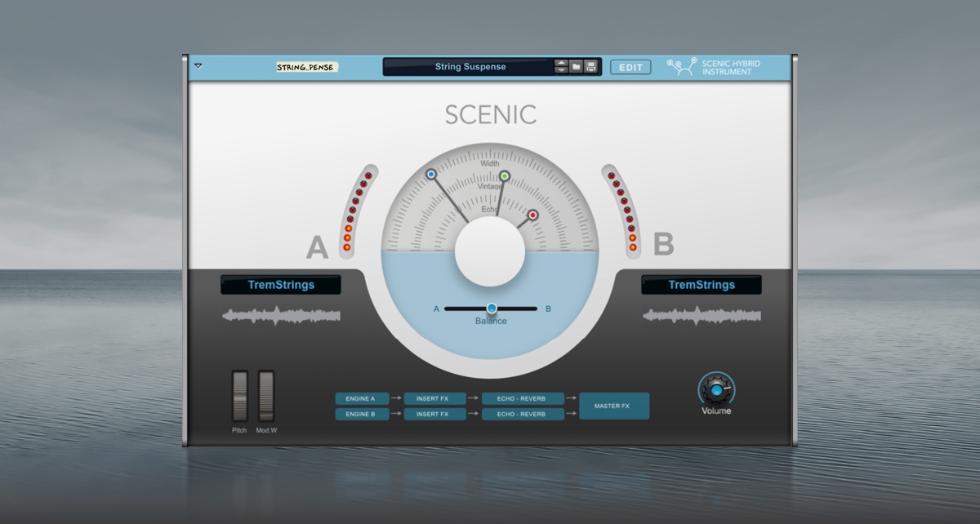Image resolution: width=980 pixels, height=524 pixels.
Task: Select the red Echo needle marker
Action: pyautogui.click(x=533, y=214)
